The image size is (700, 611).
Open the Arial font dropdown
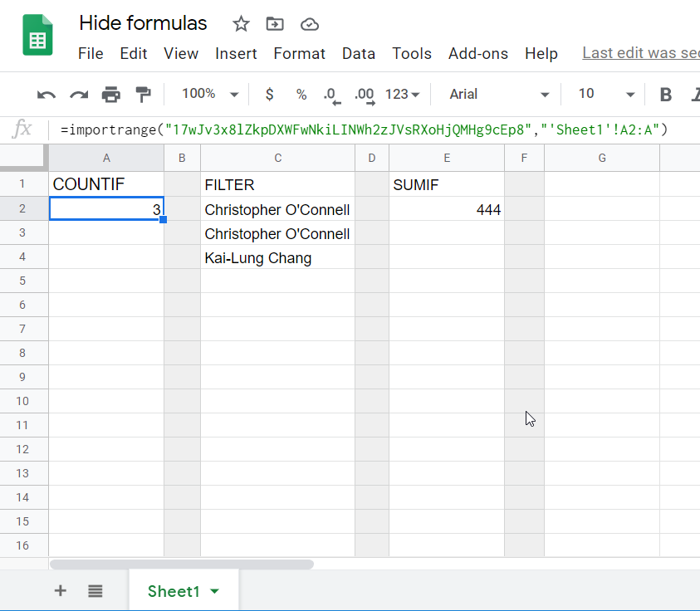coord(499,94)
